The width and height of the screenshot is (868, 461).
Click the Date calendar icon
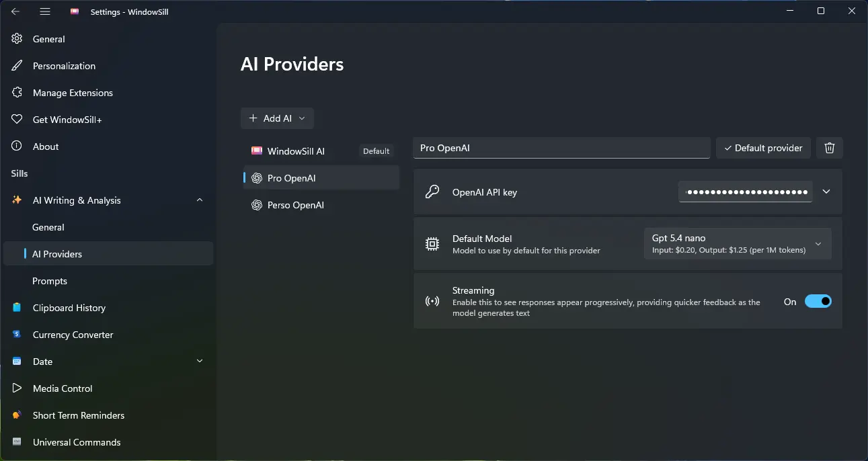click(17, 362)
